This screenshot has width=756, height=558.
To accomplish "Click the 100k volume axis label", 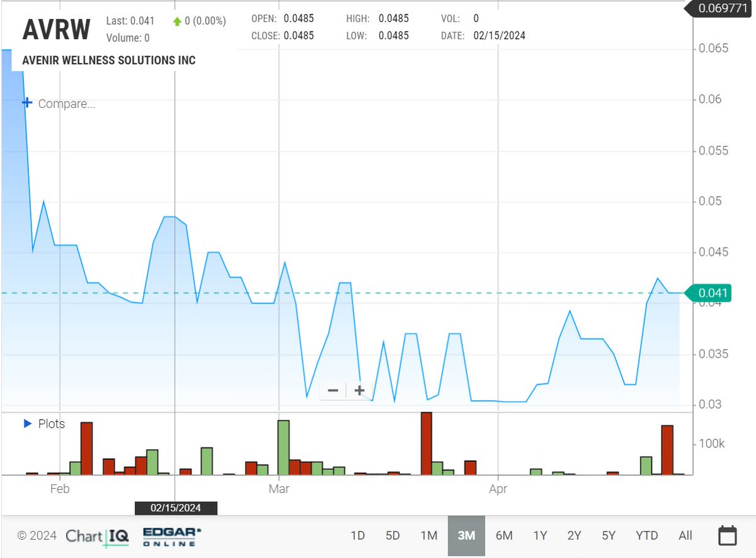I will (712, 444).
